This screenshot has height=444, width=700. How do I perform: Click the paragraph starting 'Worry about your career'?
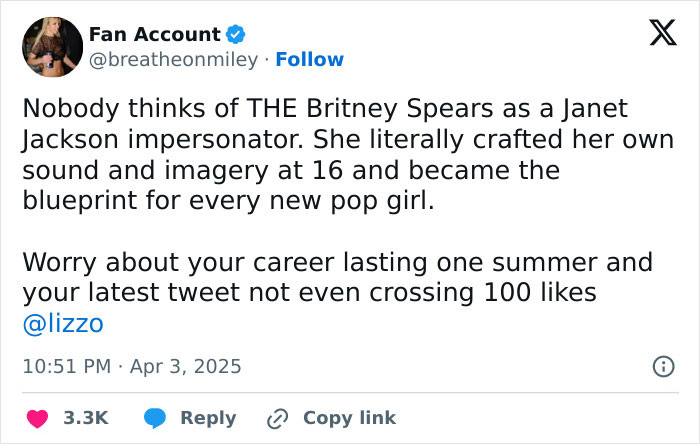pos(336,278)
